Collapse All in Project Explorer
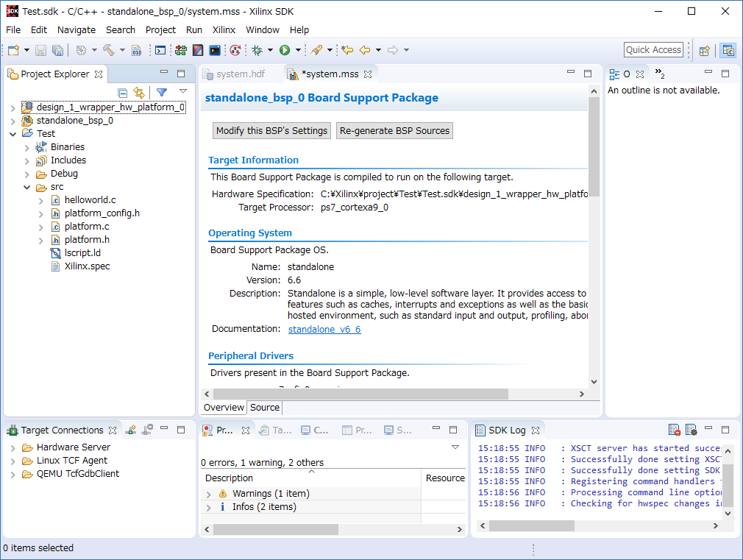Image resolution: width=743 pixels, height=560 pixels. [x=122, y=93]
